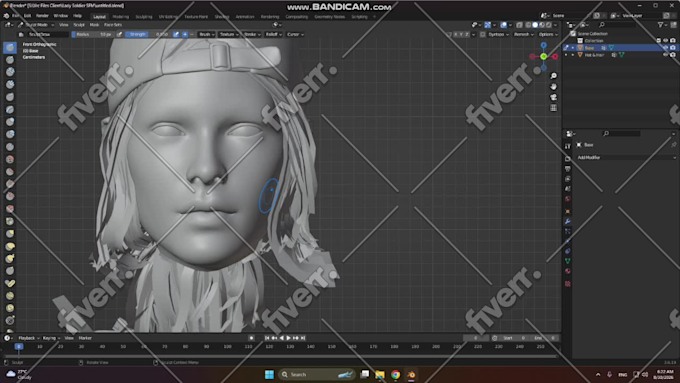Click the Windows Start button
Viewport: 680px width, 383px height.
click(269, 374)
